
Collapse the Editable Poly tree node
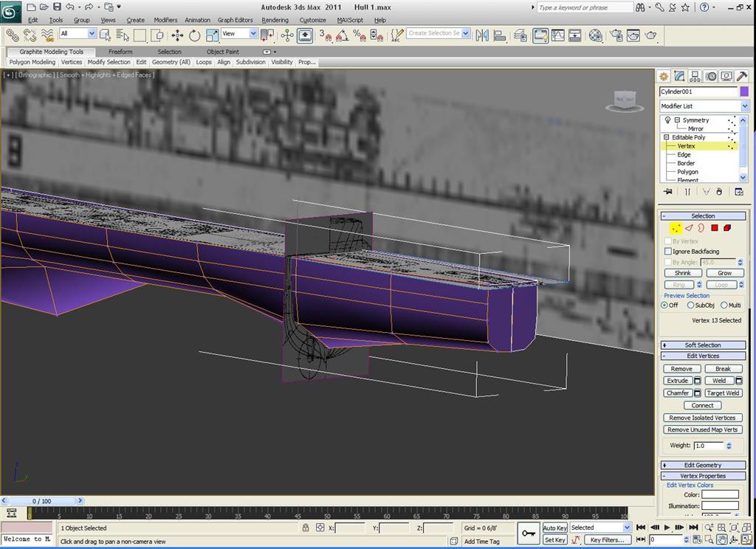tap(667, 137)
